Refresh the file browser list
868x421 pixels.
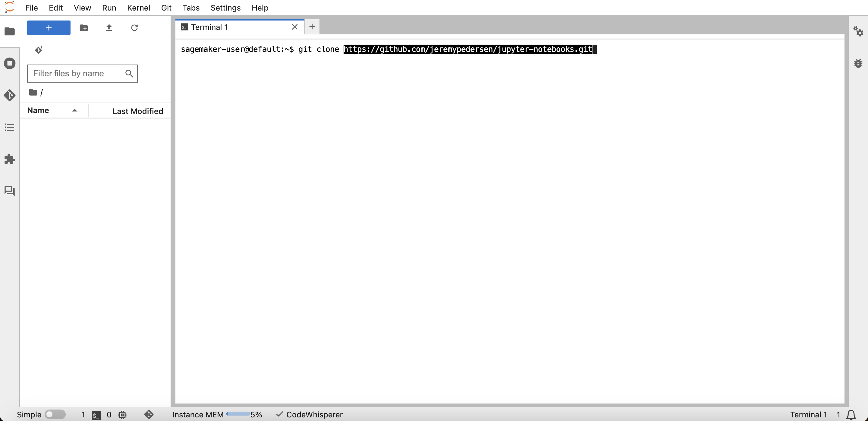point(134,28)
